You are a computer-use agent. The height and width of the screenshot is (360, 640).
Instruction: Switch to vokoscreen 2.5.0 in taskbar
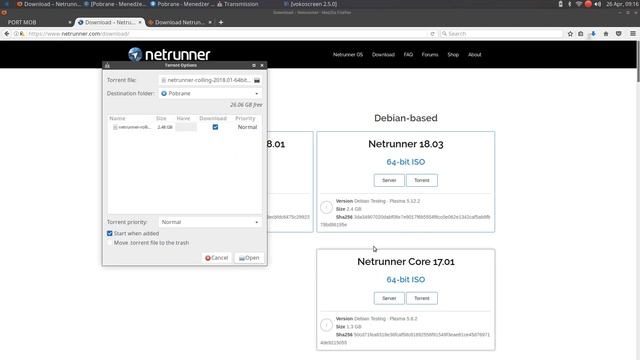310,4
